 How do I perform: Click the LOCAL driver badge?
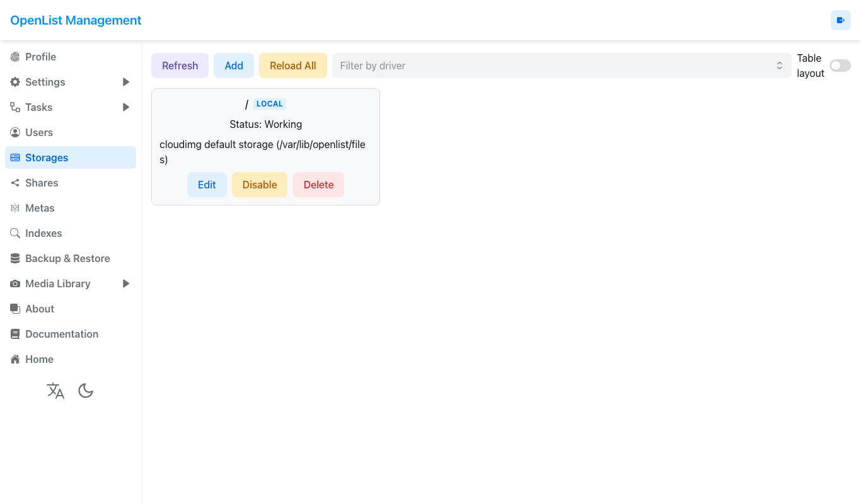pos(270,104)
